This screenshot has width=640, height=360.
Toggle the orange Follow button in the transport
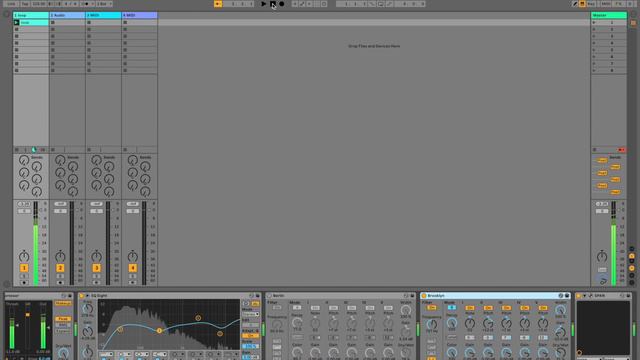pos(218,4)
